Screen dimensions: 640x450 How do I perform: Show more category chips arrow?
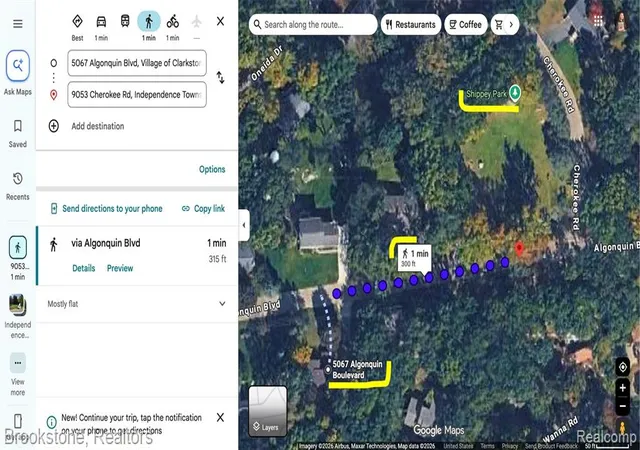click(x=511, y=25)
